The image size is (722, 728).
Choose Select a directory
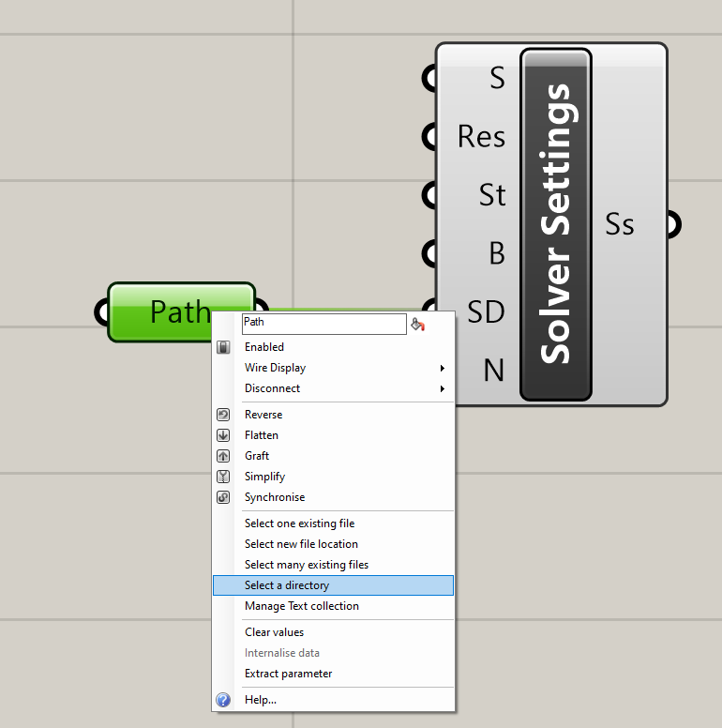point(287,585)
